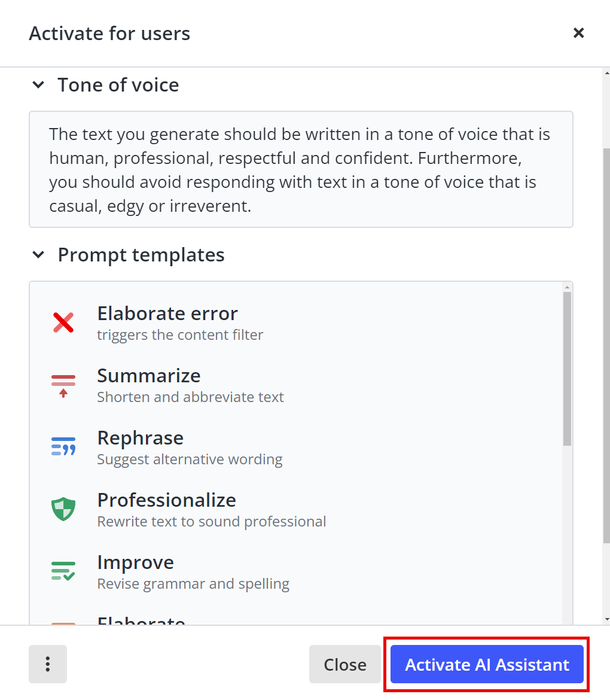Click the red X Elaborate error icon

[63, 322]
